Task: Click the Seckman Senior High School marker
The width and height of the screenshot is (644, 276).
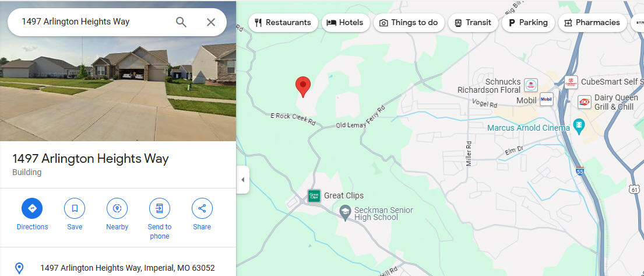Action: (346, 212)
